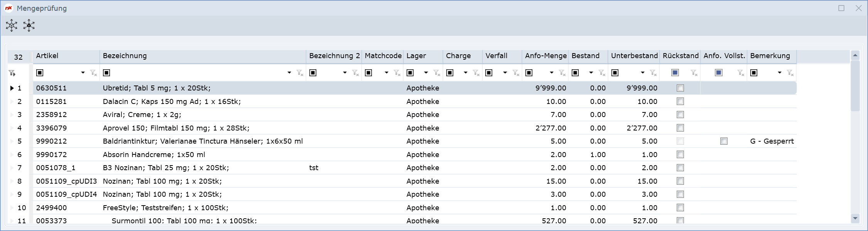Click the Bemerkung filter operator icon
868x231 pixels.
[754, 73]
